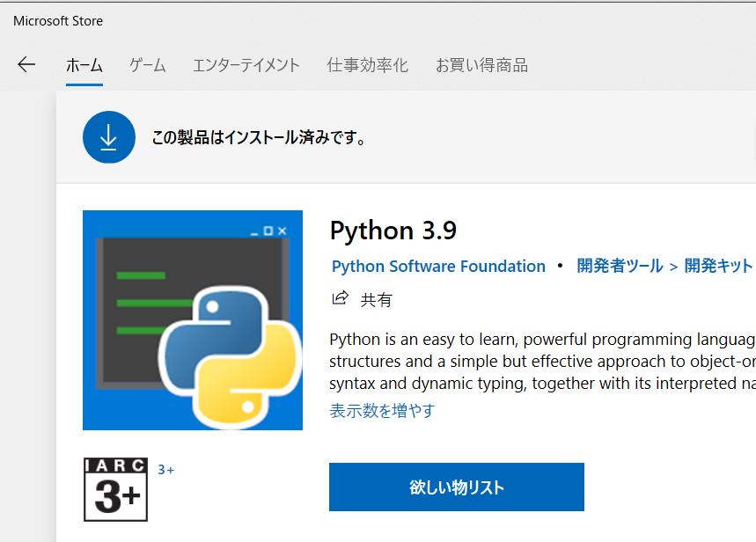The height and width of the screenshot is (542, 756).
Task: Click the blue 3+ rating link
Action: point(165,470)
